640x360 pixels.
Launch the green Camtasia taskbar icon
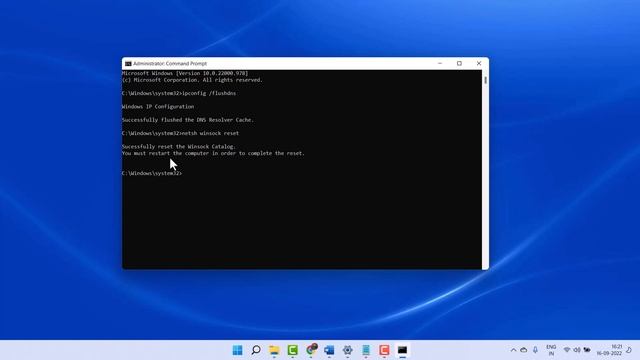293,350
